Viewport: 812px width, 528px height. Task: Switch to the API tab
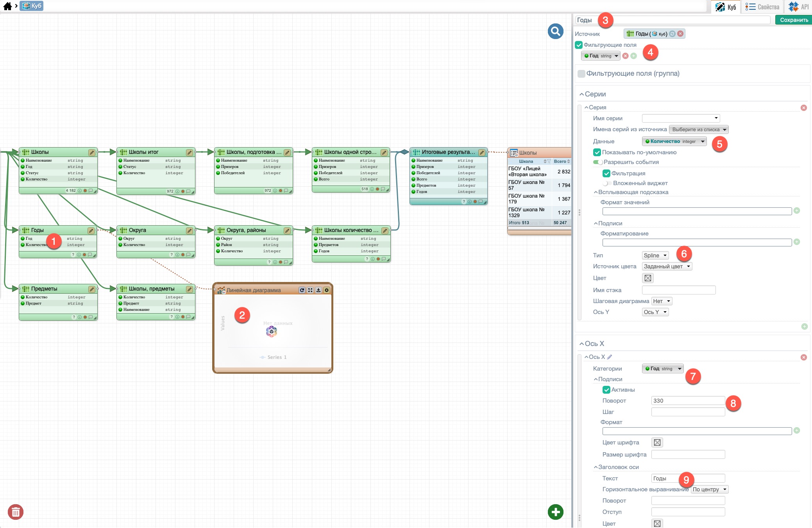(798, 7)
